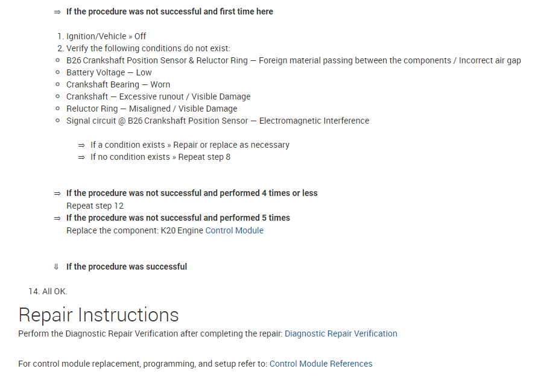Click the "Signal circuit @ B26" line

tap(217, 121)
